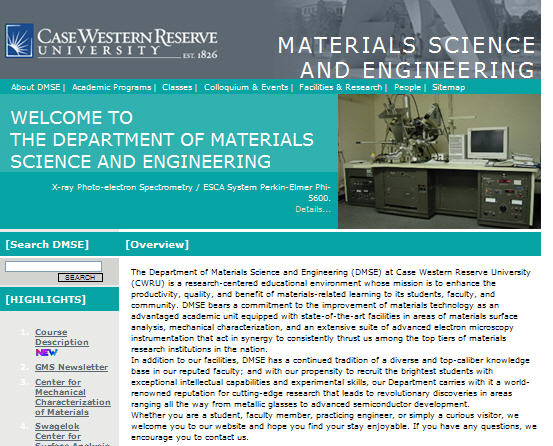
Task: Visit Center for Mechanical Characterization of Materials link
Action: click(73, 397)
